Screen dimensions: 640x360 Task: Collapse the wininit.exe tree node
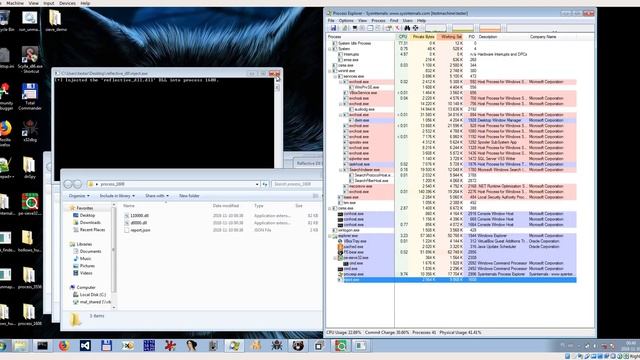(330, 71)
